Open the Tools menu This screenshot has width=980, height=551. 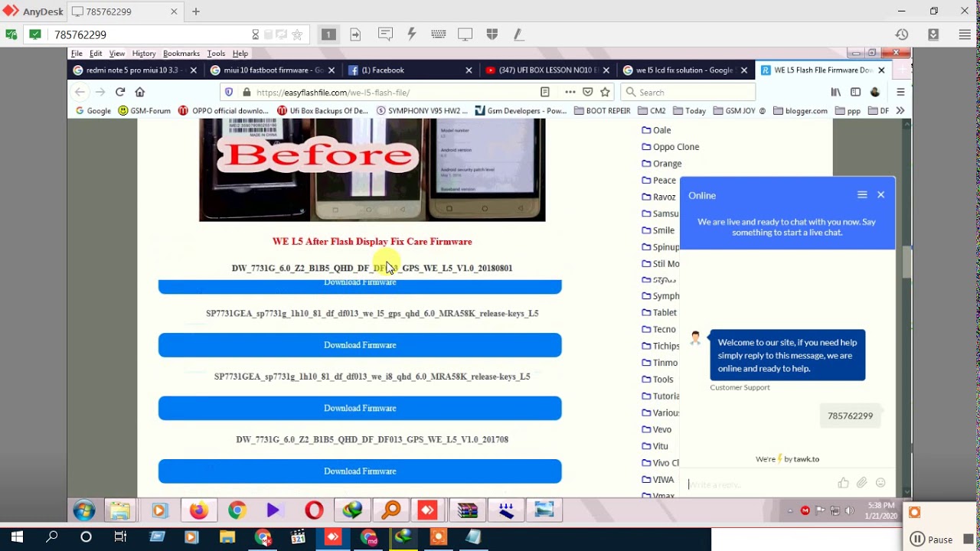tap(216, 54)
